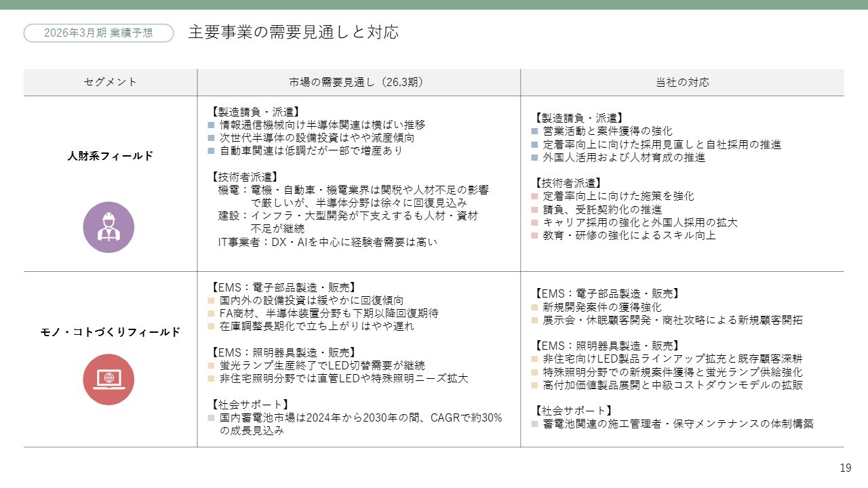Screen dimensions: 868x488
Task: Click the red laptop globe icon
Action: point(108,379)
